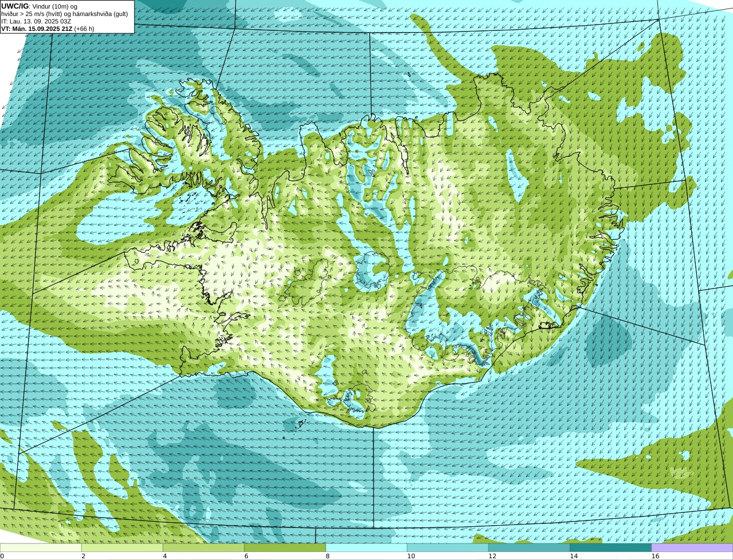Click the light yellow-green 2–4 legend swatch
This screenshot has height=560, width=733.
pos(122,548)
